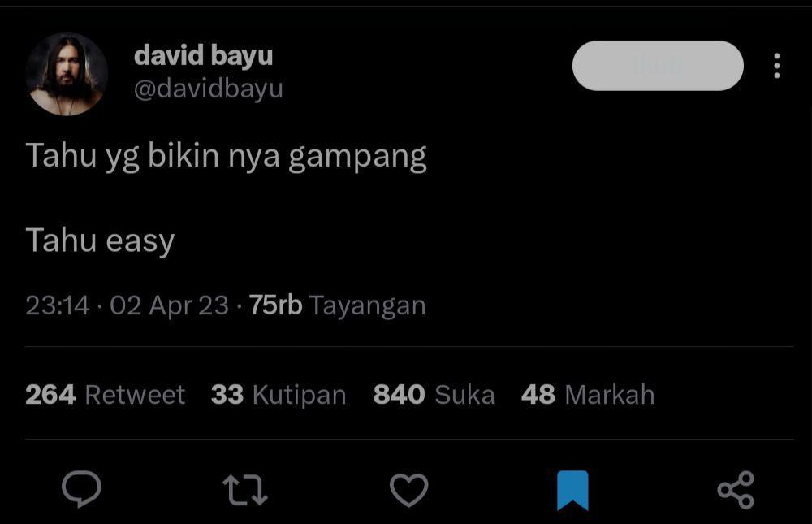Open the three-dot more options menu
The width and height of the screenshot is (812, 524).
(777, 66)
